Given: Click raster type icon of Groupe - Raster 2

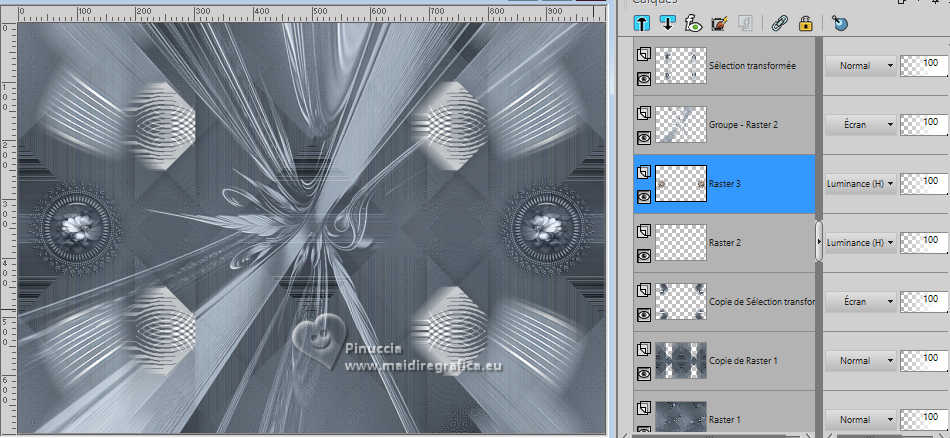Looking at the screenshot, I should (x=644, y=113).
